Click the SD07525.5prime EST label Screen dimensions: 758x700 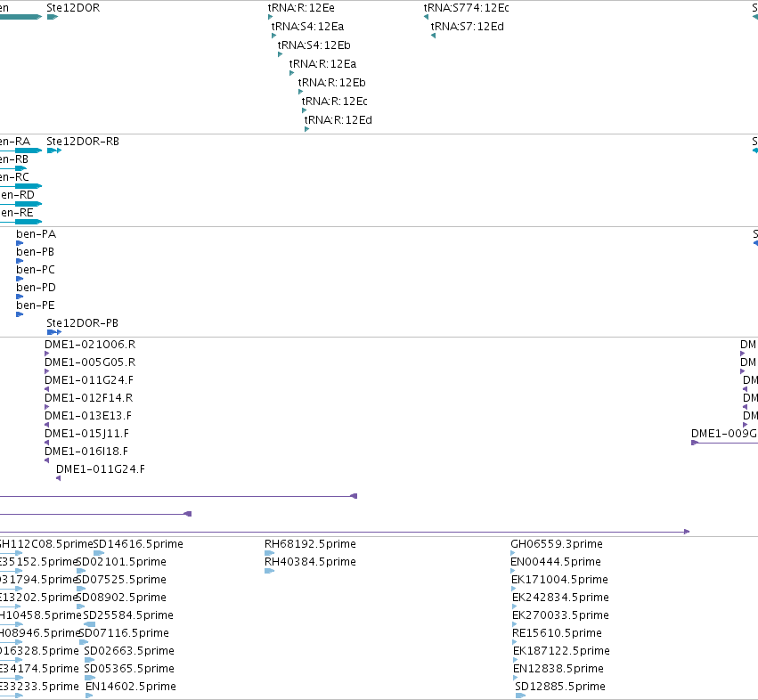122,580
